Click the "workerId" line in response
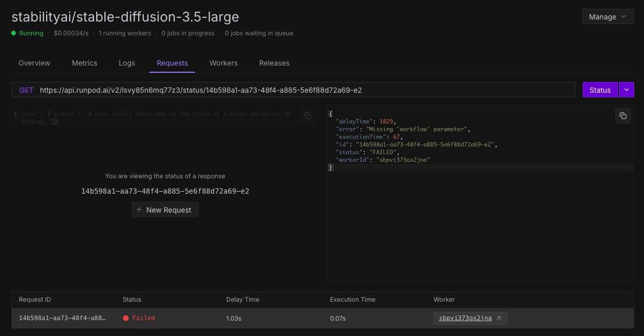644x336 pixels. click(383, 160)
